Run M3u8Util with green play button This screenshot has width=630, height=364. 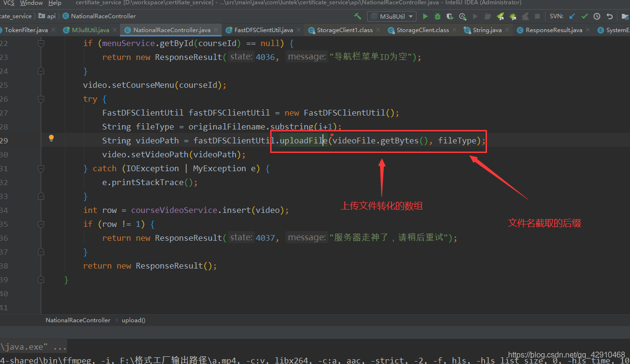tap(425, 16)
